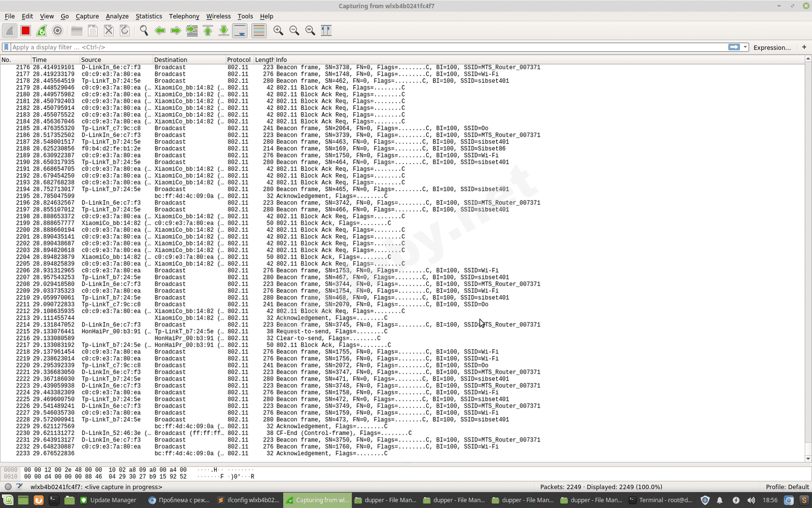Go back in packet history
This screenshot has height=508, width=812.
pos(160,30)
